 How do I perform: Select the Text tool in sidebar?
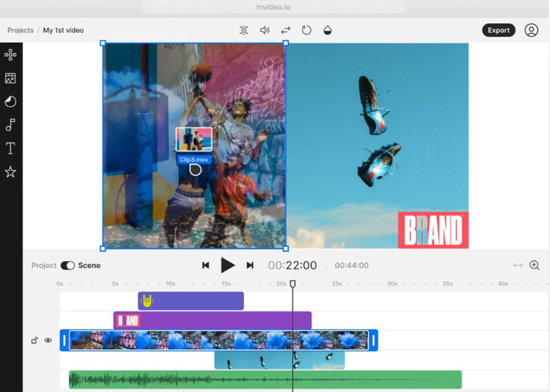point(10,148)
